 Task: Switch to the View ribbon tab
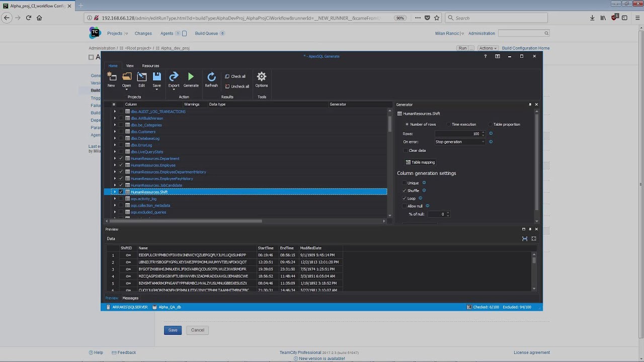pos(130,66)
